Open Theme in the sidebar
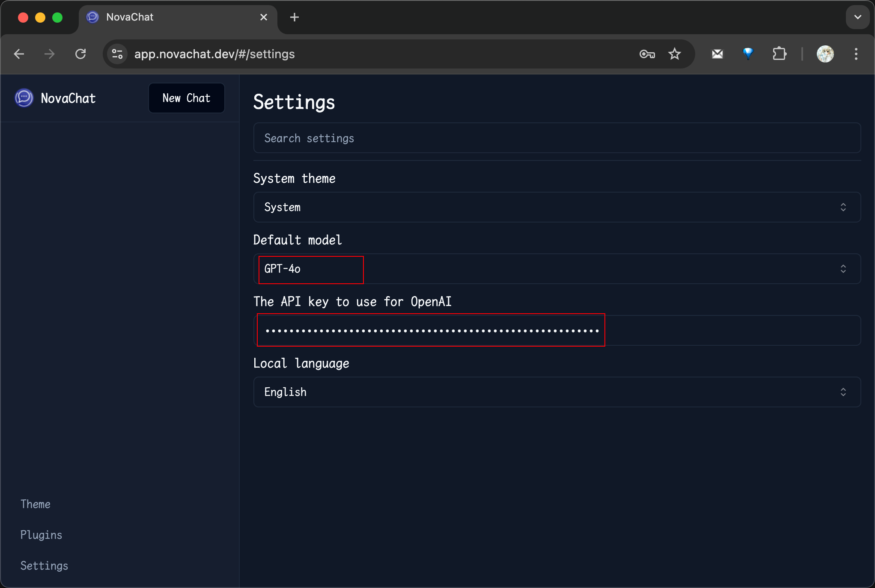This screenshot has height=588, width=875. [36, 504]
